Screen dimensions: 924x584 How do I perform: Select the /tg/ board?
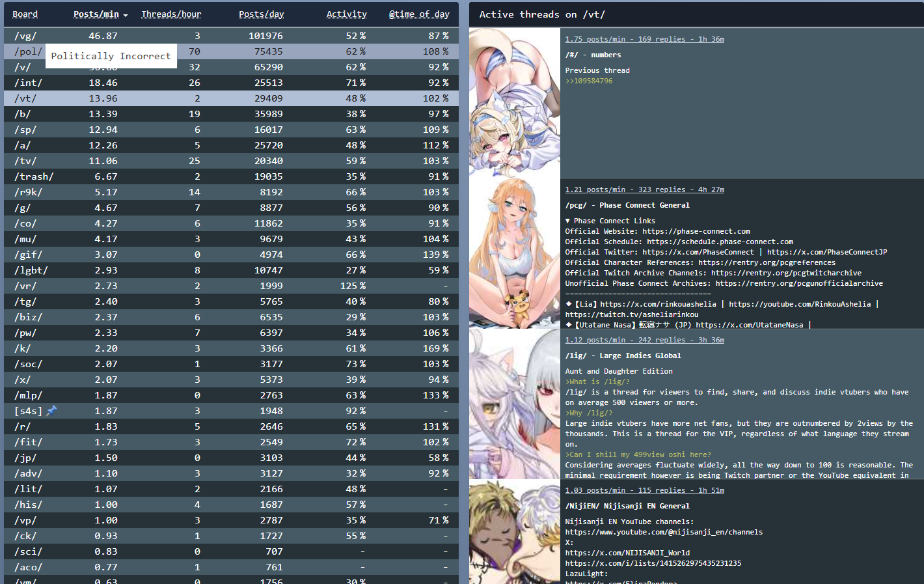(x=231, y=301)
